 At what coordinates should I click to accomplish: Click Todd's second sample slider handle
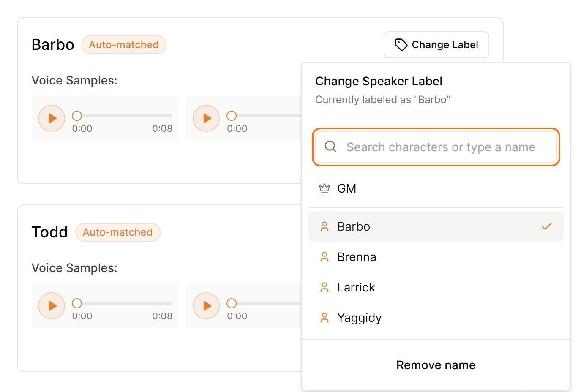[232, 303]
